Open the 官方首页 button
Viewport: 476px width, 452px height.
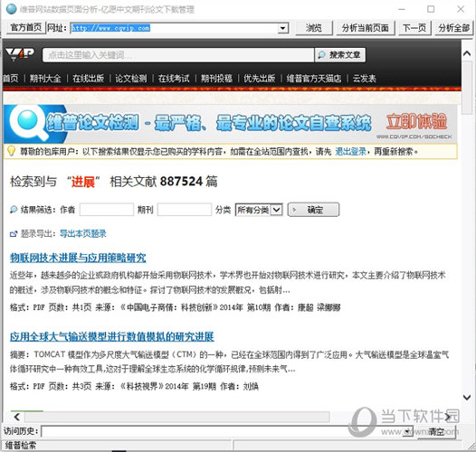(x=26, y=28)
